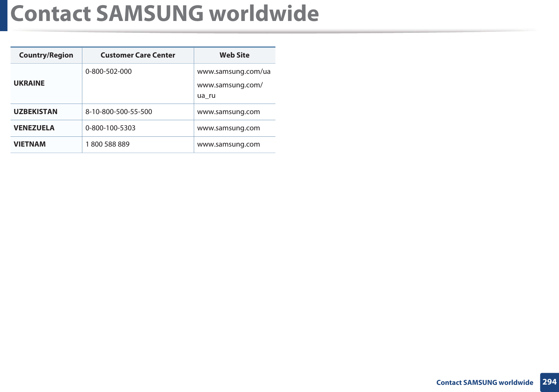The image size is (559, 392).
Task: Click the UZBEKISTAN country cell
Action: click(x=46, y=112)
